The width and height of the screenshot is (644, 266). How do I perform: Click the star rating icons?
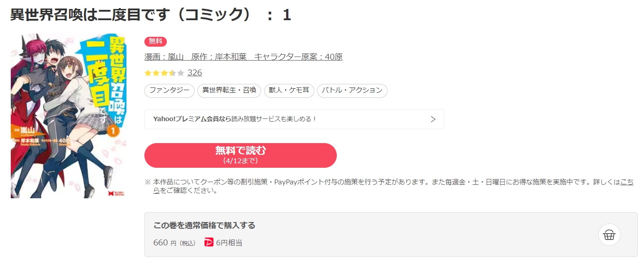[x=164, y=73]
